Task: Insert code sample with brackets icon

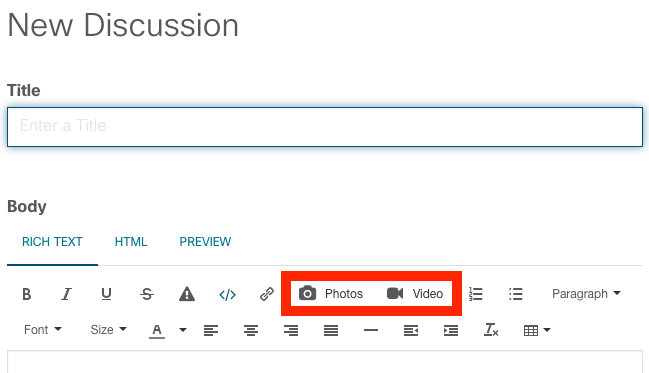Action: [227, 294]
